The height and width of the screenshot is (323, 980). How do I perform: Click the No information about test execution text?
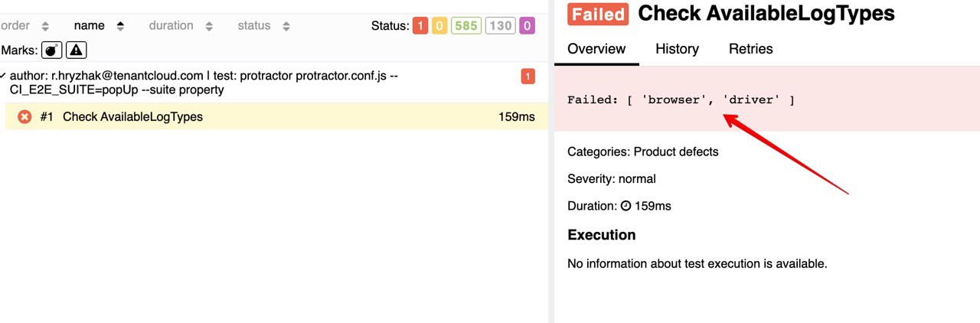(697, 264)
